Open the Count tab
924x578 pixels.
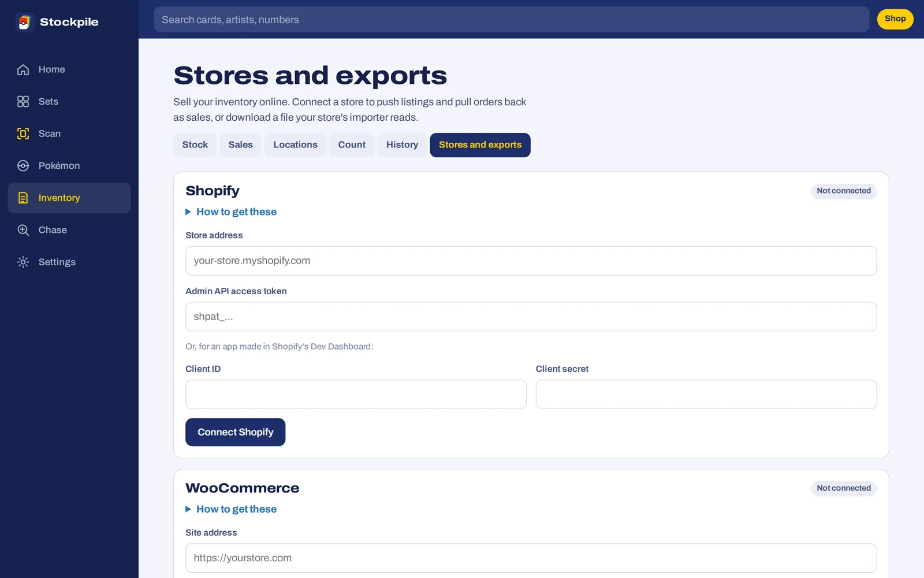(x=352, y=145)
